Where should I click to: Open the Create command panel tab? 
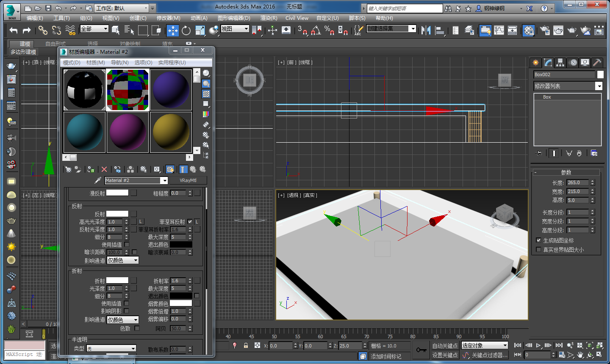click(x=536, y=63)
